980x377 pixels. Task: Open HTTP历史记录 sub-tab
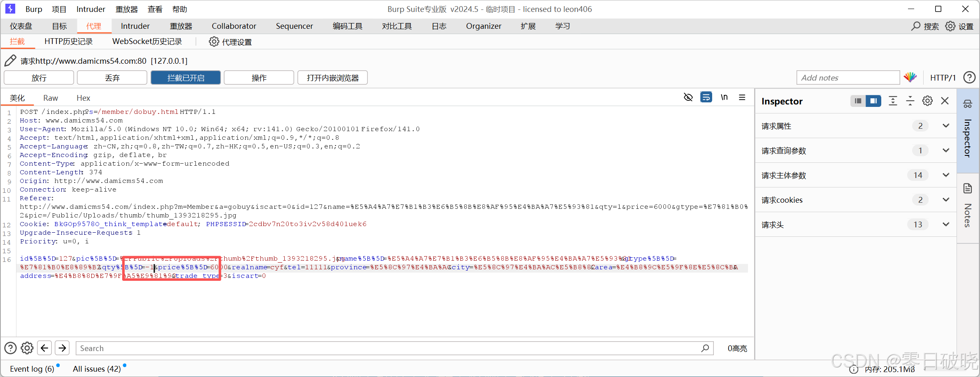[x=68, y=42]
